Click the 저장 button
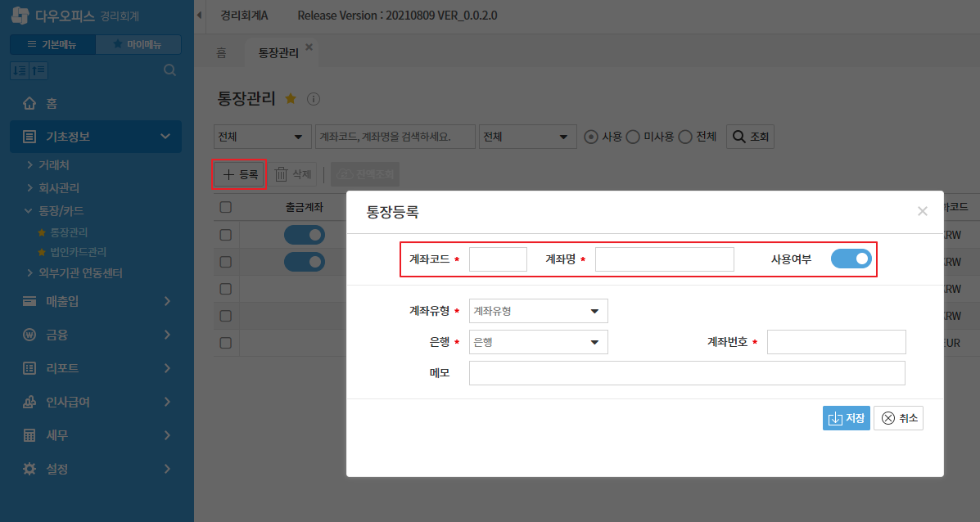980x522 pixels. (846, 418)
